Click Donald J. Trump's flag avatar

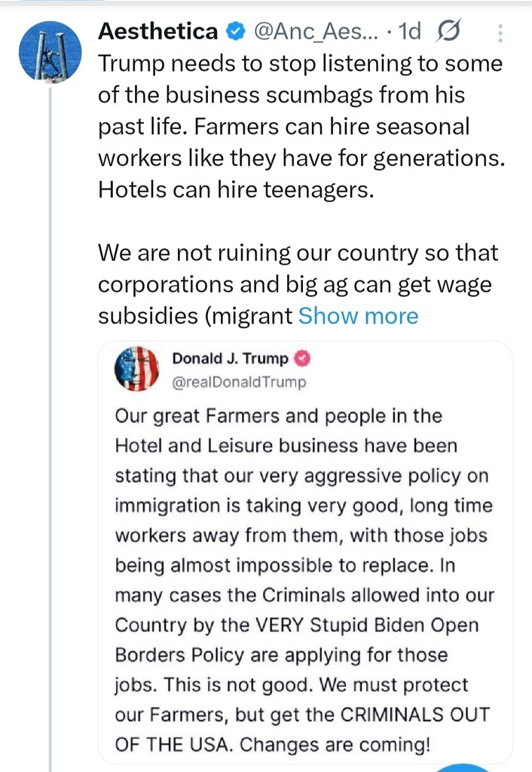[136, 369]
